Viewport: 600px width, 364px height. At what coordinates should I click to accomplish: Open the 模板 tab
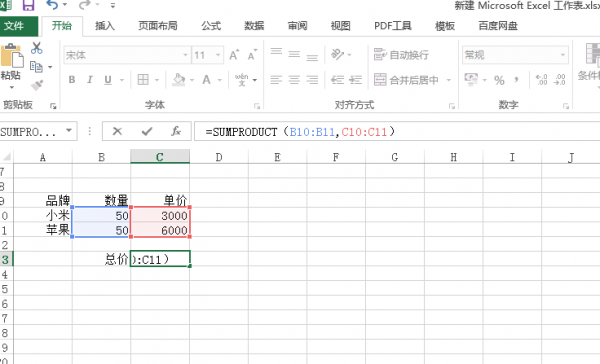(445, 26)
